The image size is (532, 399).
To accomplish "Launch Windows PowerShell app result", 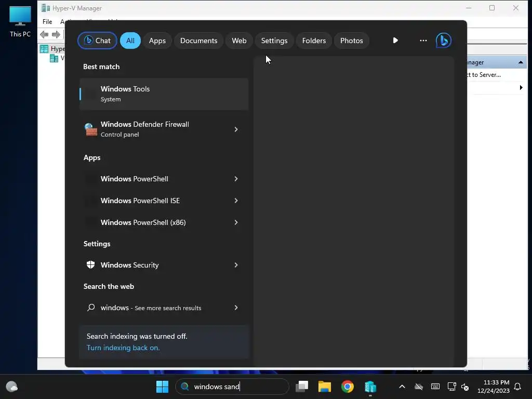I will click(164, 179).
